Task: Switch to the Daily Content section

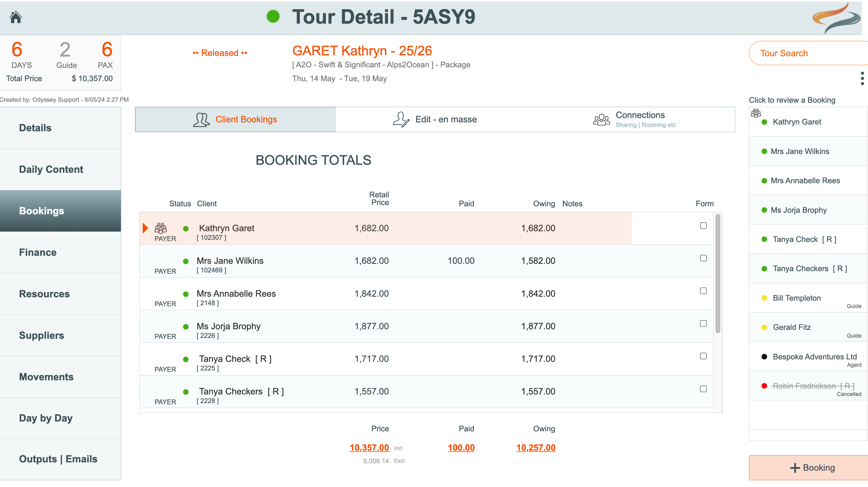Action: pyautogui.click(x=51, y=169)
